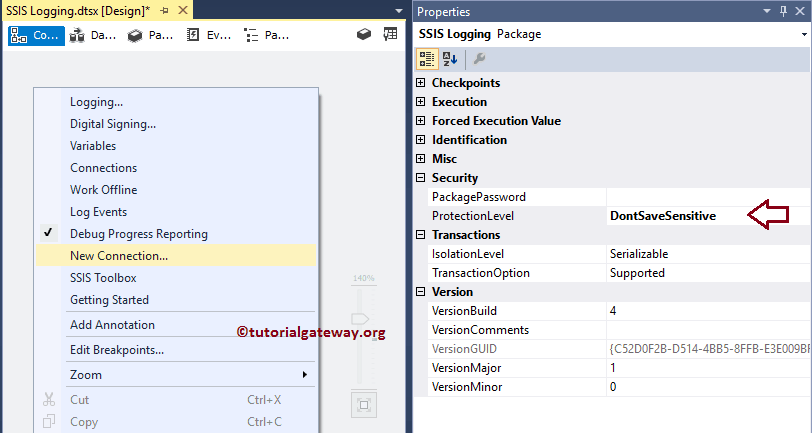Collapse the Version category
Screen dimensions: 812x433
tap(421, 292)
